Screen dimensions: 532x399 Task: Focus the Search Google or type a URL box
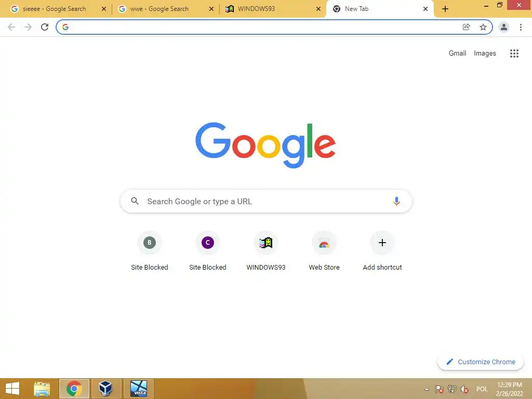(266, 201)
